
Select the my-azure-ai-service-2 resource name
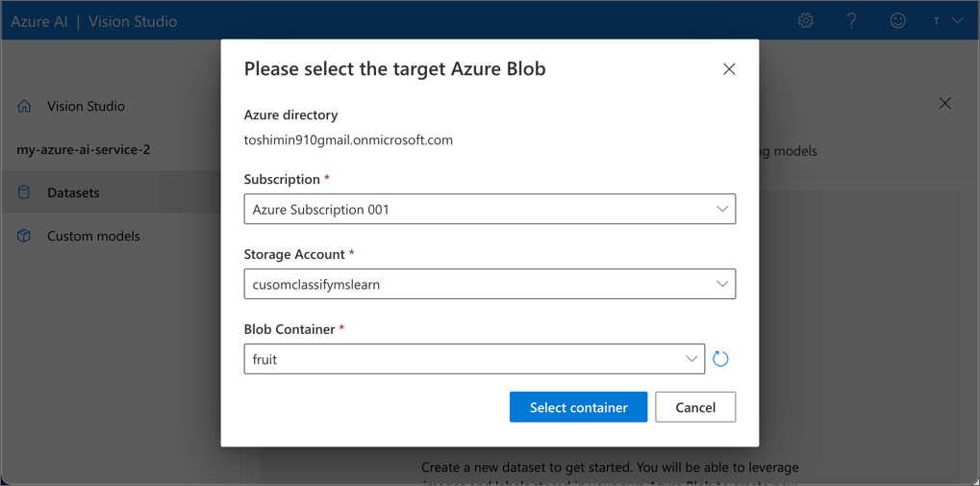click(x=83, y=150)
